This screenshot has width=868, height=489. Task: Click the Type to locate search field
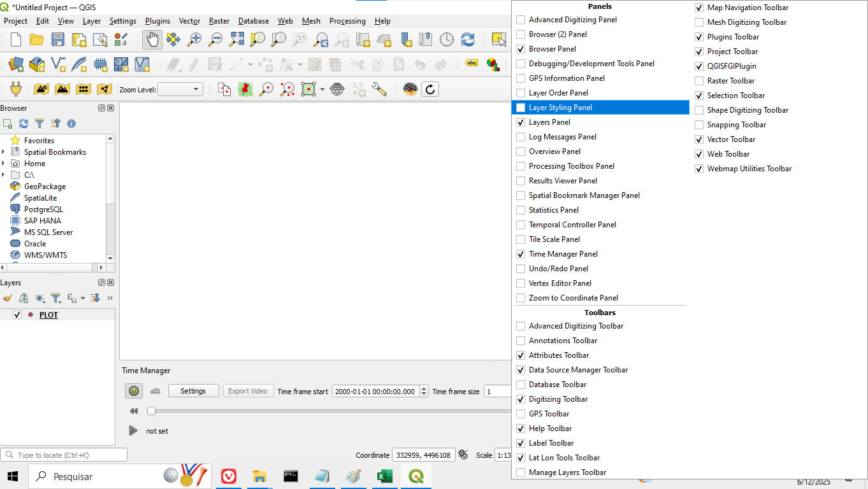64,455
